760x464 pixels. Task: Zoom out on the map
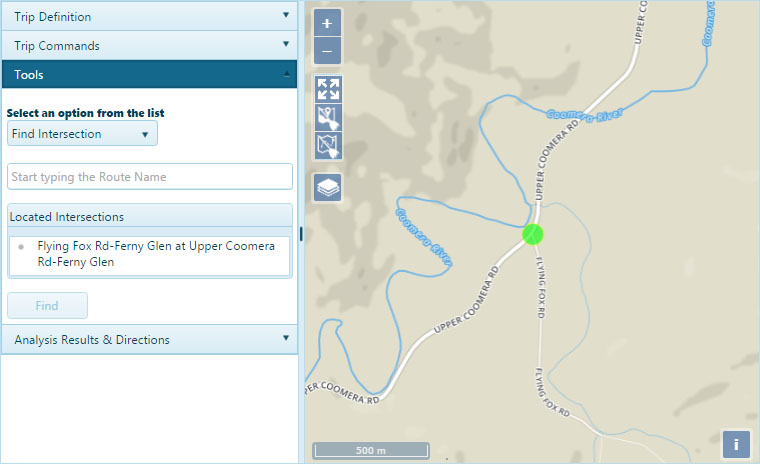[327, 50]
